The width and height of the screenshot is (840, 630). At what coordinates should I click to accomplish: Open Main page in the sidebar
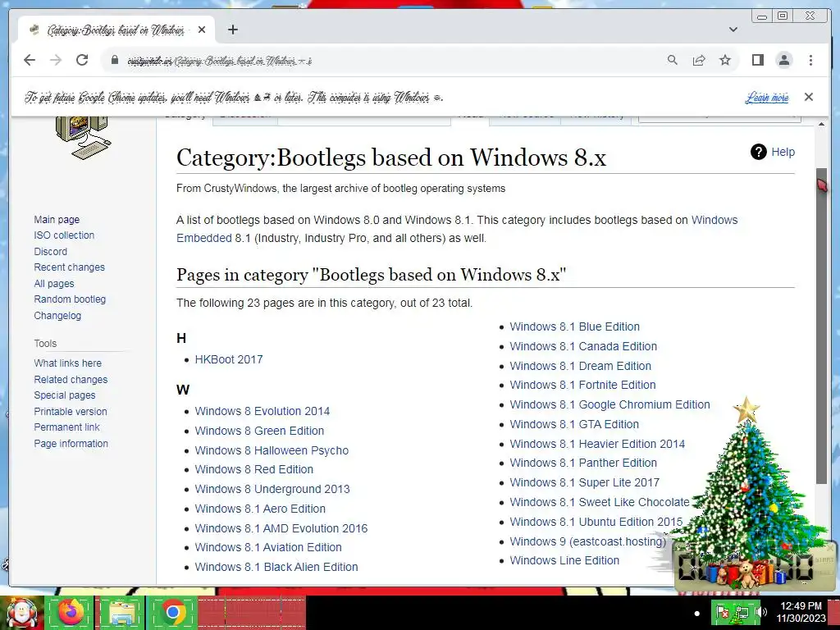tap(57, 220)
